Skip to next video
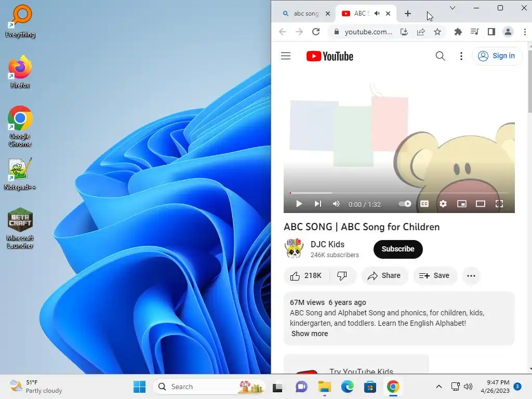Screen dimensions: 532x399 [x=317, y=204]
